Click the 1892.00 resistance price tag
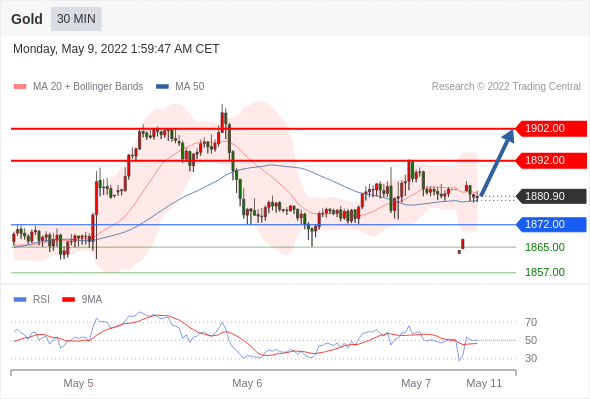Screen dimensions: 590x400 click(551, 161)
